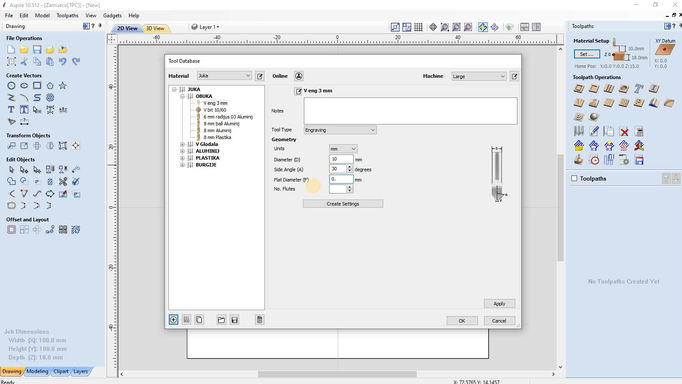Select the Draw Polyline tool
Image resolution: width=682 pixels, height=384 pixels.
pyautogui.click(x=11, y=97)
